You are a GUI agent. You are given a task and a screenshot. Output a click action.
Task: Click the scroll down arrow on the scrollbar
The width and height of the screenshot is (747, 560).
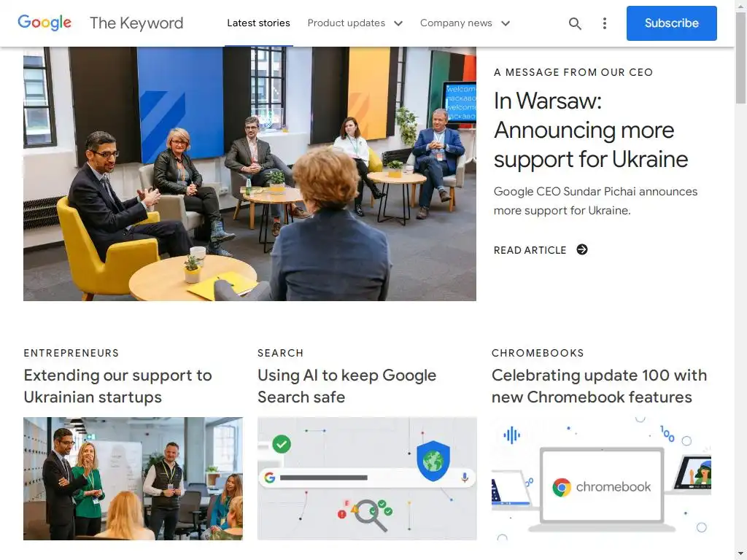(x=740, y=554)
